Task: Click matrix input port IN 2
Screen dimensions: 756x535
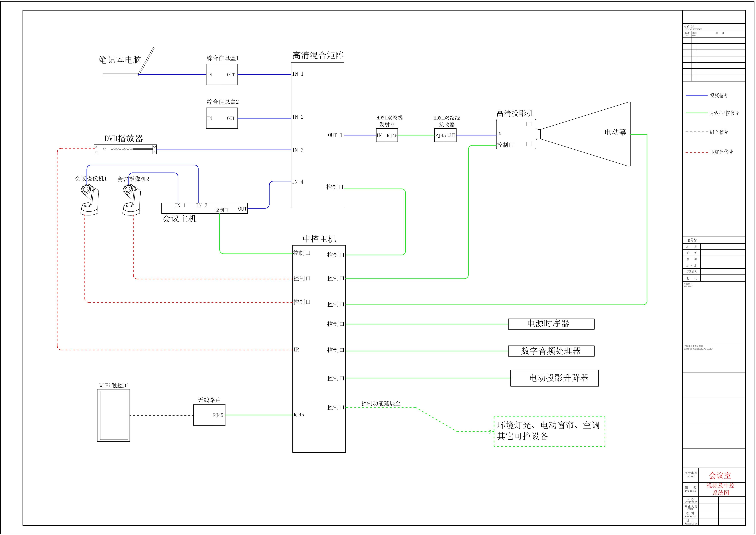Action: tap(298, 117)
